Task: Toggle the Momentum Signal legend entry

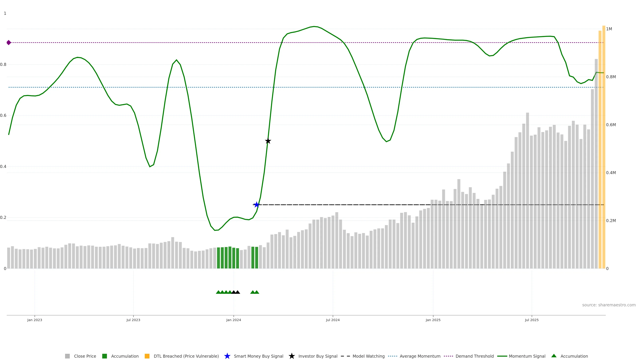Action: pos(527,356)
